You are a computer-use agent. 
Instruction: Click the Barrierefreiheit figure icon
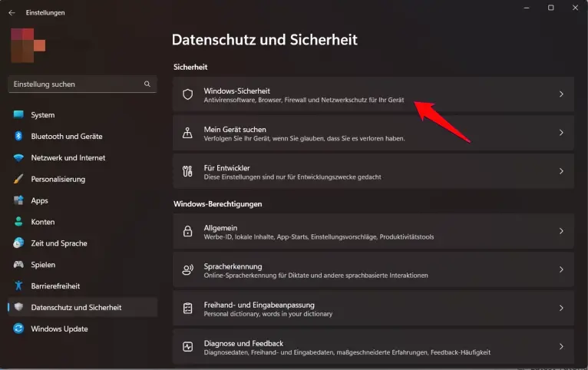pos(18,286)
